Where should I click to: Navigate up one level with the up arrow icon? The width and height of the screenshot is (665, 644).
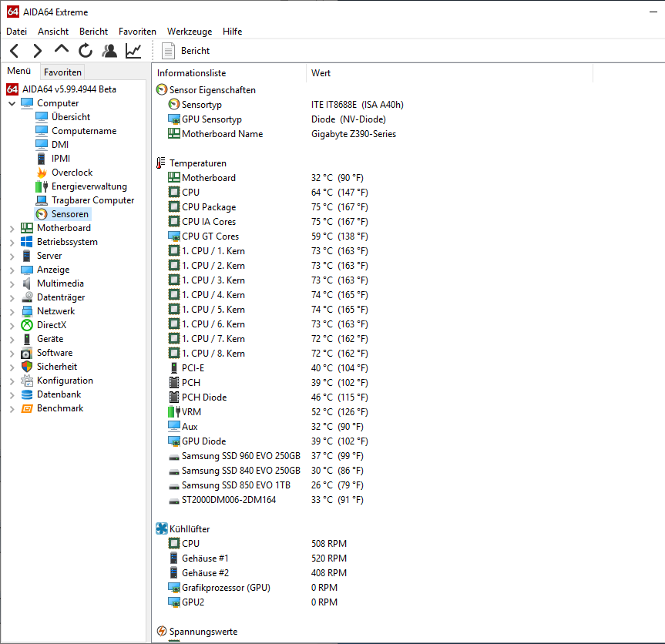(62, 49)
